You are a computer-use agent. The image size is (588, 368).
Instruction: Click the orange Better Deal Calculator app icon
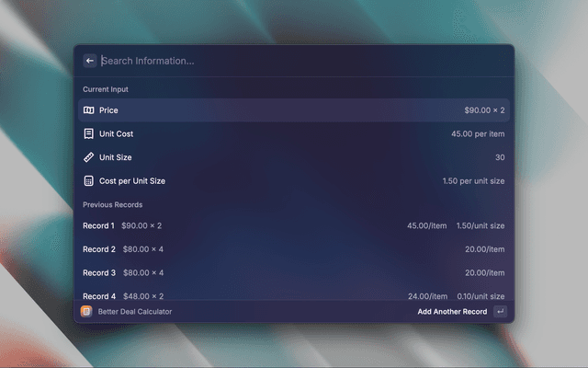tap(86, 312)
